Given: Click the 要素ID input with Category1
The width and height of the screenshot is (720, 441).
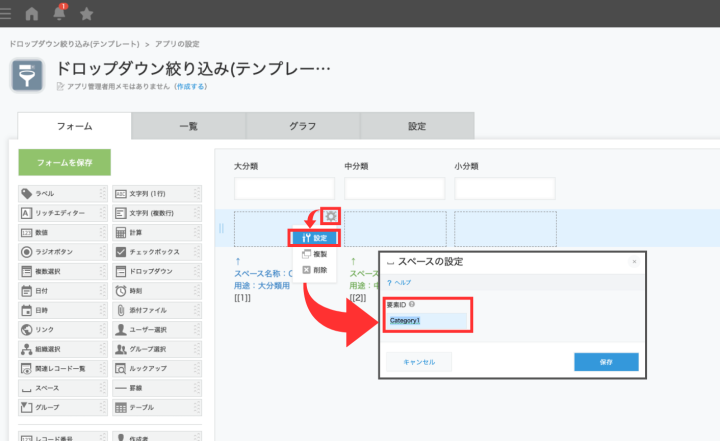Looking at the screenshot, I should pyautogui.click(x=425, y=321).
